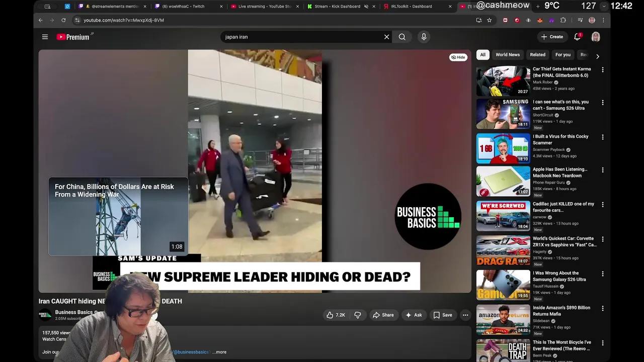This screenshot has width=644, height=362.
Task: Expand video description with ...more
Action: pos(219,352)
